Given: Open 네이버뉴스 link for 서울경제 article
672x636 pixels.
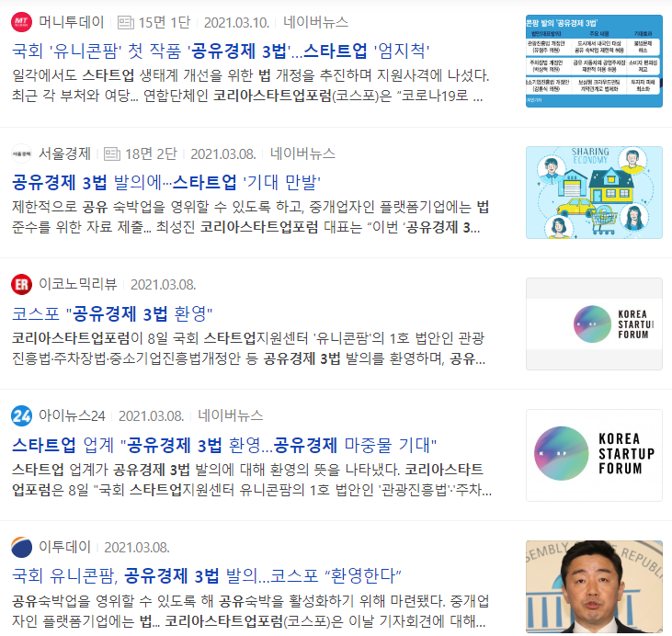Looking at the screenshot, I should [302, 153].
